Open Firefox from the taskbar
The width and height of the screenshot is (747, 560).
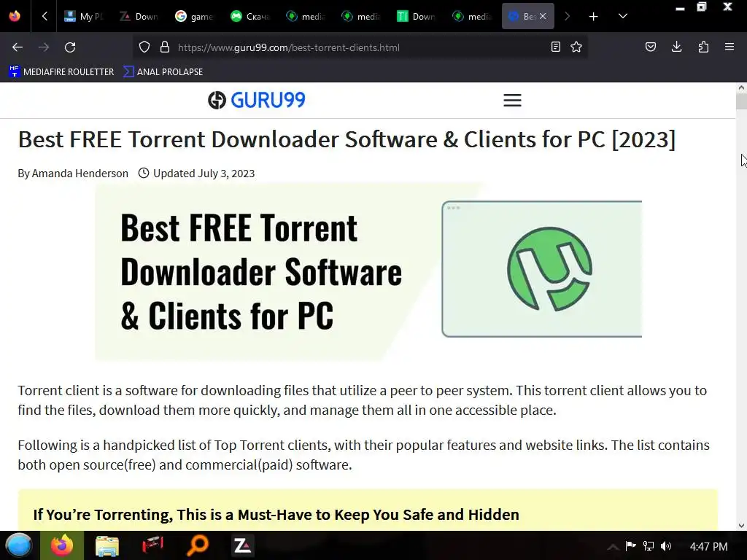[x=62, y=545]
